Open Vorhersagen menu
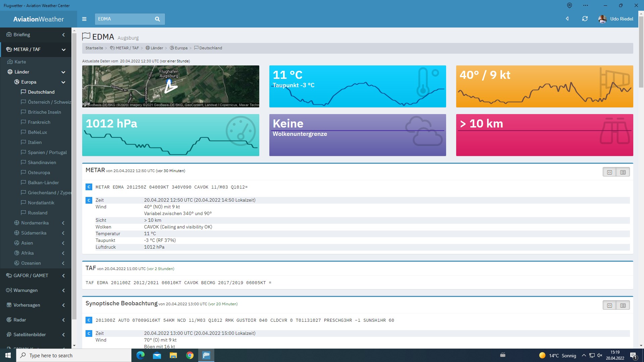 (36, 305)
